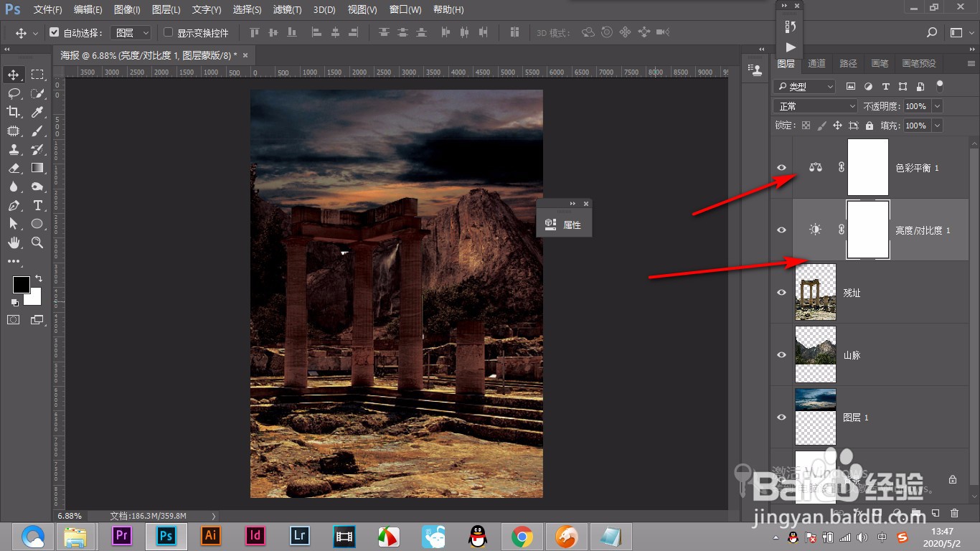Toggle the layer filtering switch
The height and width of the screenshot is (551, 980).
coord(940,86)
